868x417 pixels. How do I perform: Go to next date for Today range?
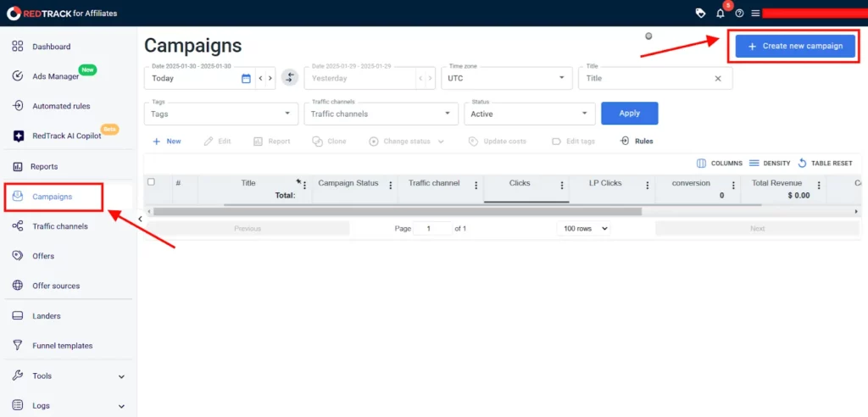pyautogui.click(x=270, y=79)
